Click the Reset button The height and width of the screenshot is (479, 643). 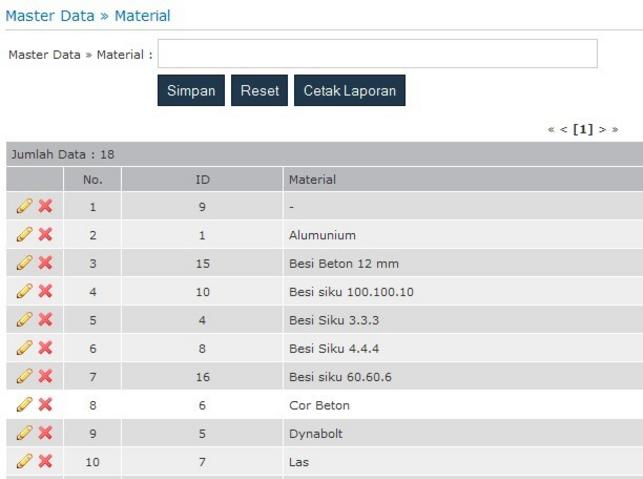(259, 91)
